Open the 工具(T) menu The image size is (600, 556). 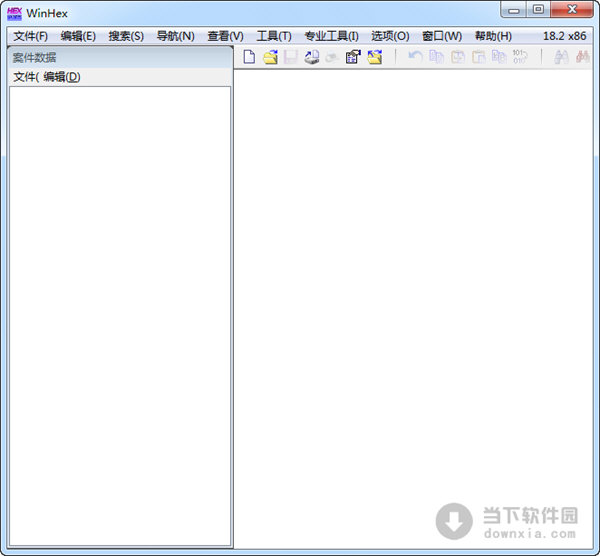pos(274,36)
